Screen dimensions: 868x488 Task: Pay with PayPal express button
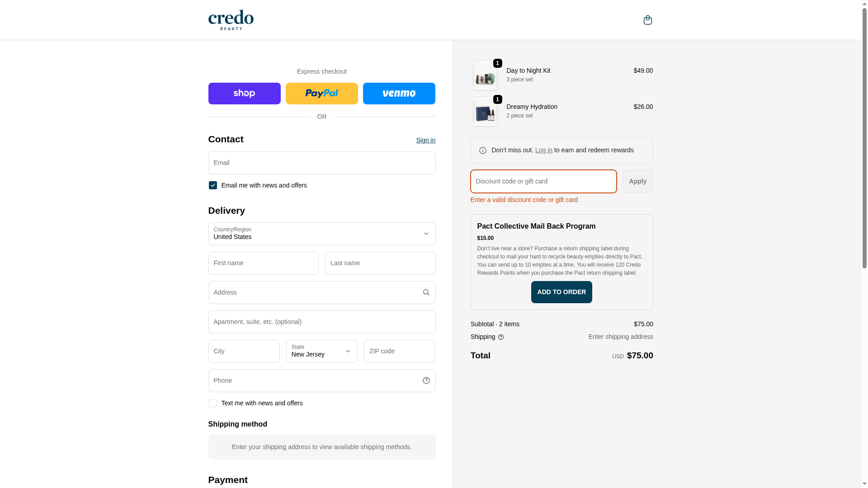click(321, 94)
